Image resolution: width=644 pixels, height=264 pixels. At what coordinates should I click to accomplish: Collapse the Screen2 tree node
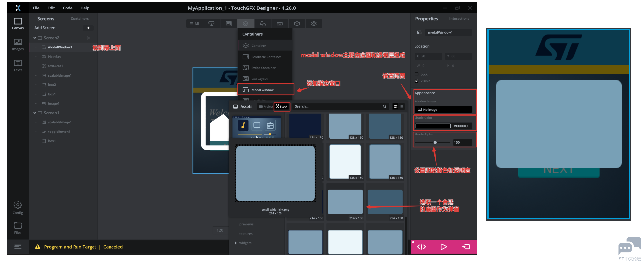(x=35, y=38)
